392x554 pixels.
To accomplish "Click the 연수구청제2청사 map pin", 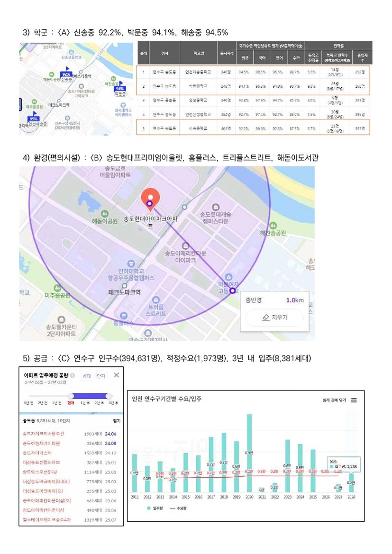I will click(x=67, y=118).
